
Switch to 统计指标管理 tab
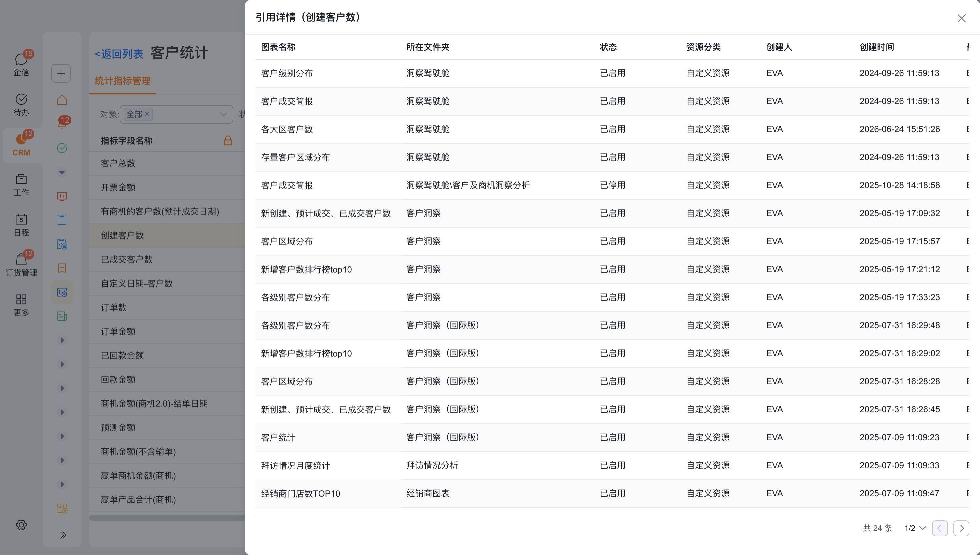[x=122, y=81]
